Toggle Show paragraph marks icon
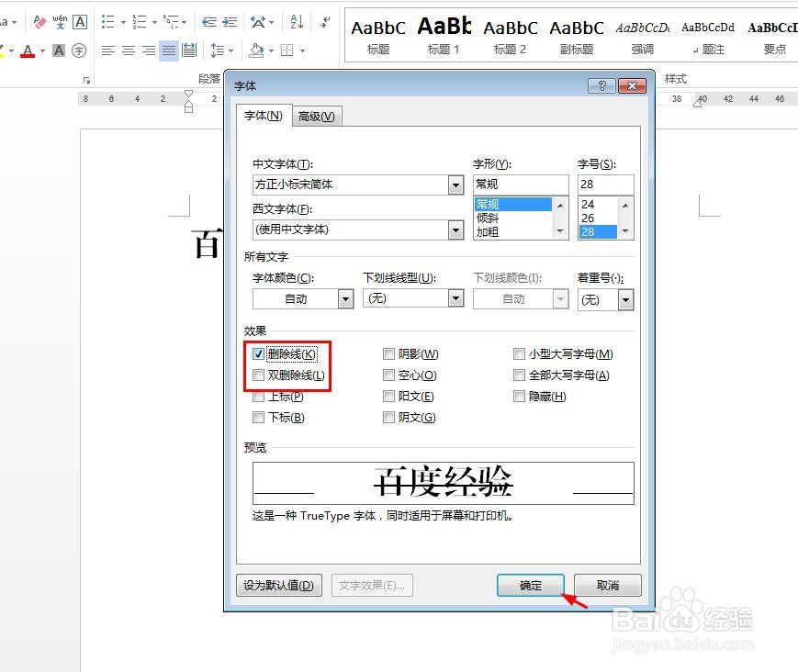Screen dimensions: 798x672 click(x=325, y=22)
